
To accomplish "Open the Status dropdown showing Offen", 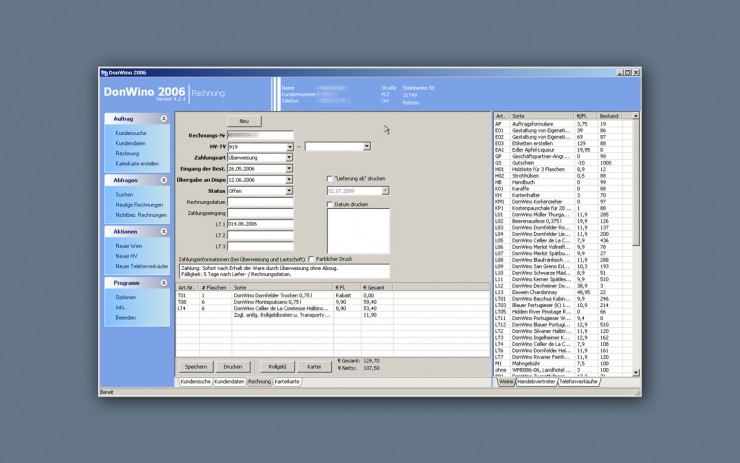I will pos(289,191).
